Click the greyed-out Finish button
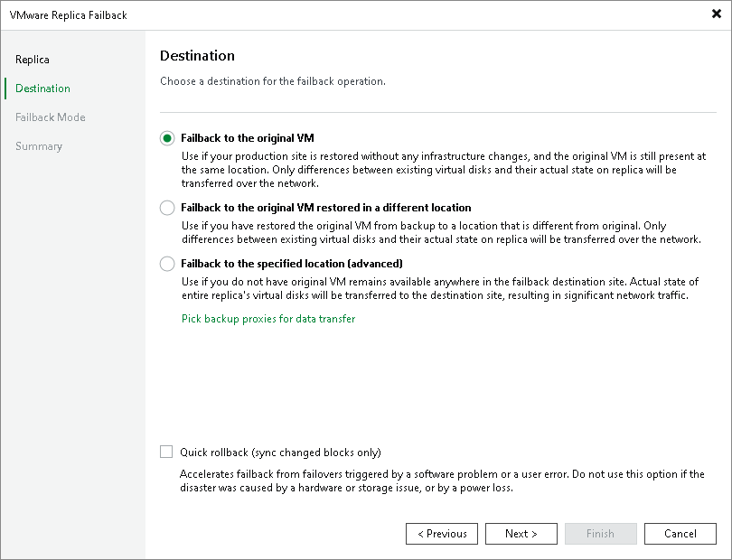The width and height of the screenshot is (732, 560). pyautogui.click(x=601, y=534)
